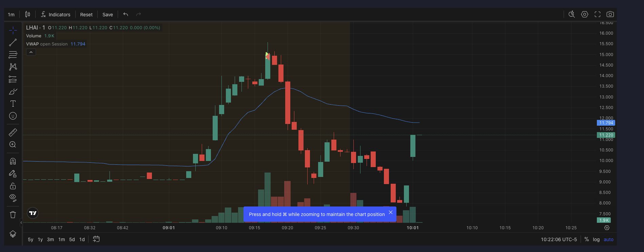
Task: Dismiss the zoom hint notification
Action: [x=391, y=212]
